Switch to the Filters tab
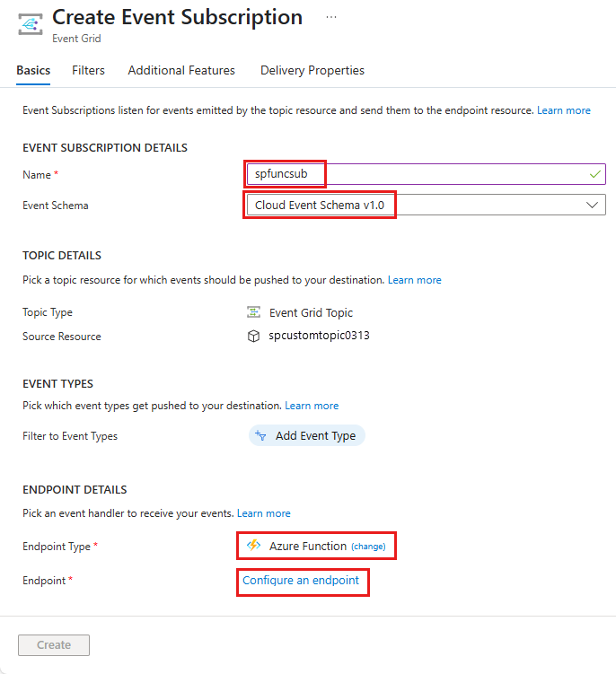Image resolution: width=616 pixels, height=674 pixels. (88, 70)
